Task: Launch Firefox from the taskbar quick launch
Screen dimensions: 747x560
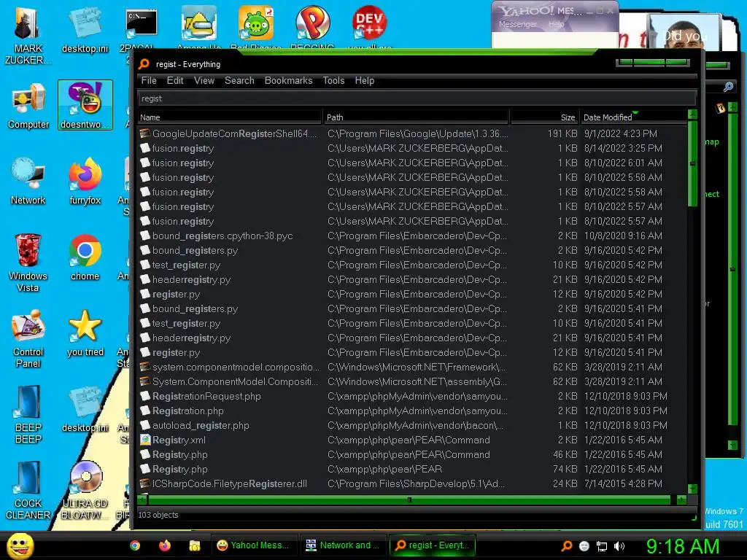Action: click(165, 545)
